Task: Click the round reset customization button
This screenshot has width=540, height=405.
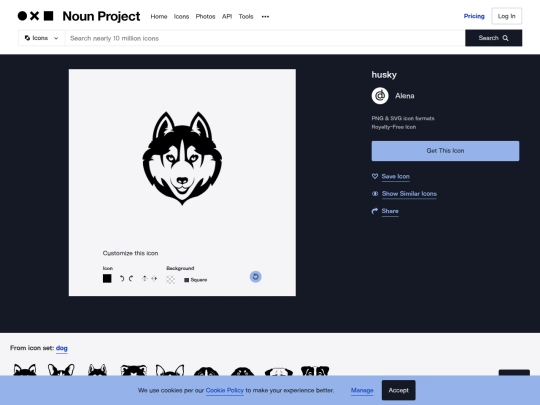Action: [x=256, y=277]
